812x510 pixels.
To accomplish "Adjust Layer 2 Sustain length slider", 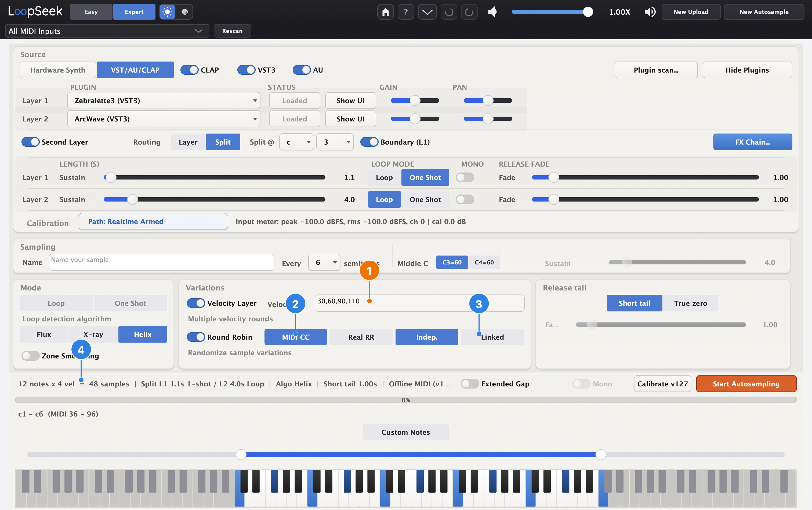I will (214, 200).
